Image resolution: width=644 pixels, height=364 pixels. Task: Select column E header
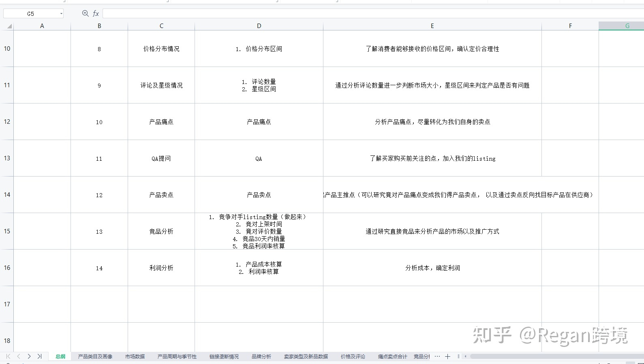coord(432,26)
